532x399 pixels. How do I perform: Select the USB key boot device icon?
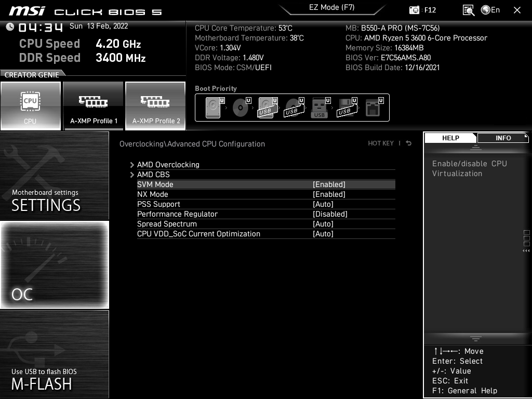pos(320,108)
